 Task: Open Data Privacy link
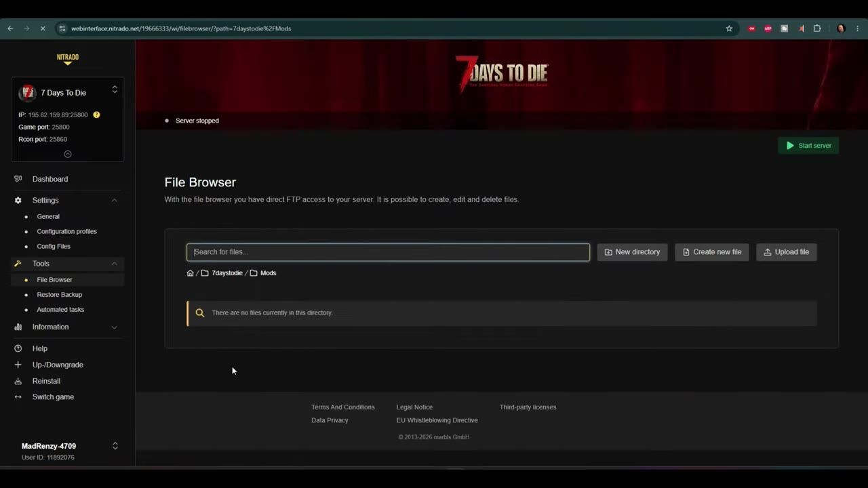click(330, 420)
